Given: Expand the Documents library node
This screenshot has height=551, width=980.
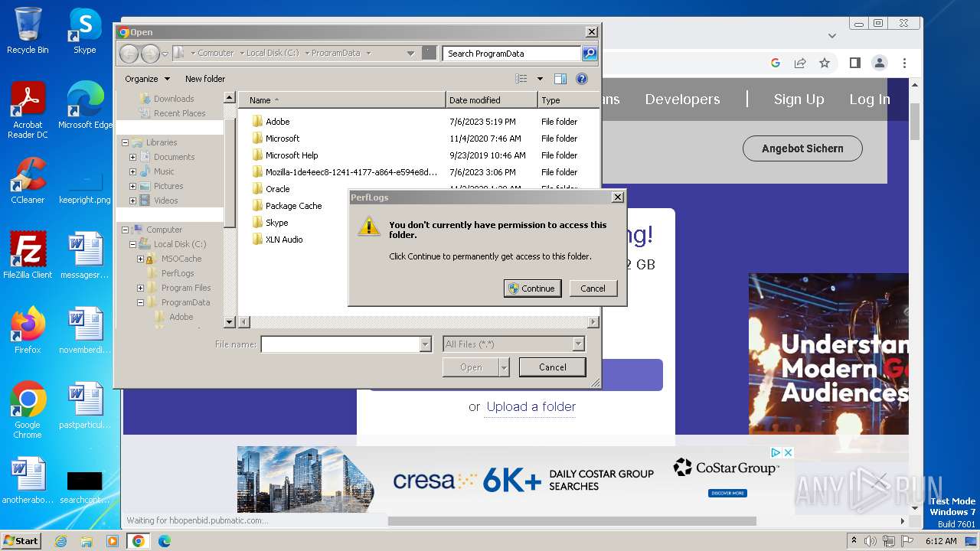Looking at the screenshot, I should click(132, 157).
